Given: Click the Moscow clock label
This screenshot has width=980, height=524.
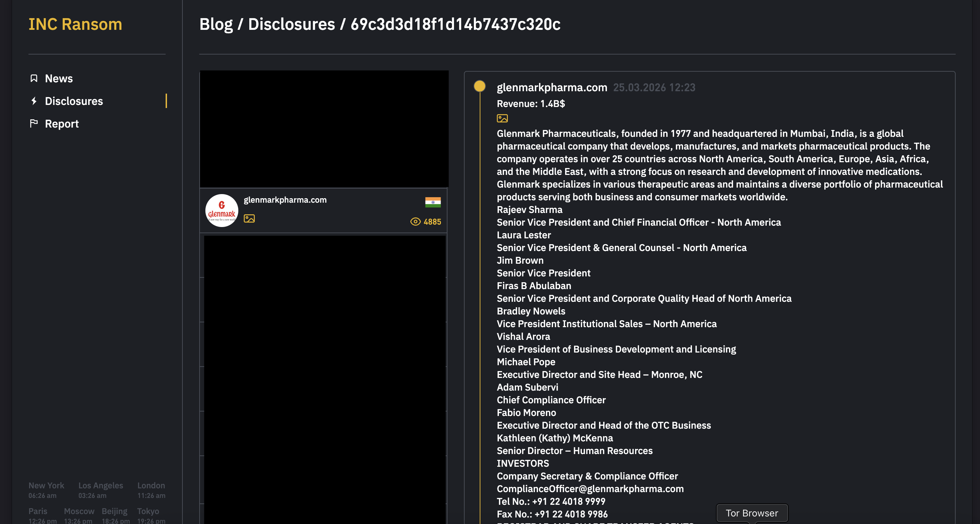Looking at the screenshot, I should pos(79,511).
